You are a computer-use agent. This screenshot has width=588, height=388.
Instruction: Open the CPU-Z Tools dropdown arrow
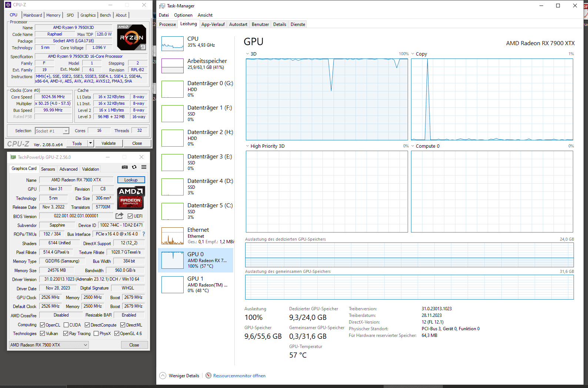pyautogui.click(x=90, y=143)
